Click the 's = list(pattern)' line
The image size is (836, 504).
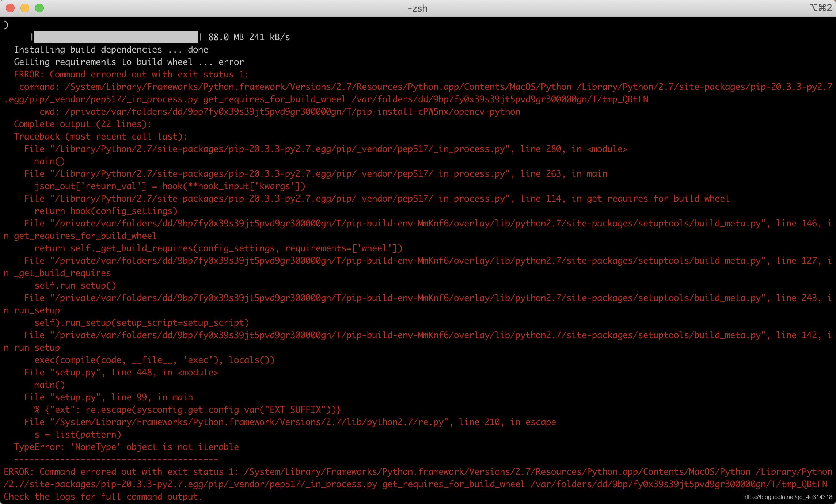tap(77, 435)
